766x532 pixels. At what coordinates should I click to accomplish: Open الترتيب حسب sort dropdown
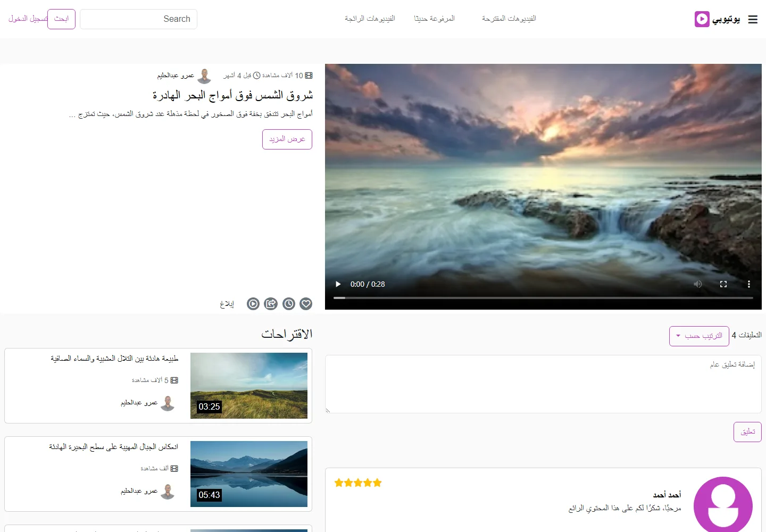699,336
